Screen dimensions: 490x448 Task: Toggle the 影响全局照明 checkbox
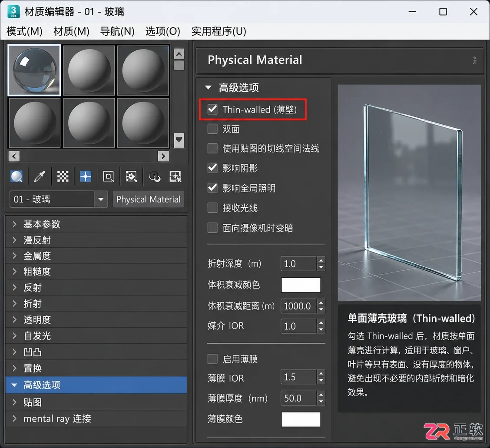(x=212, y=188)
